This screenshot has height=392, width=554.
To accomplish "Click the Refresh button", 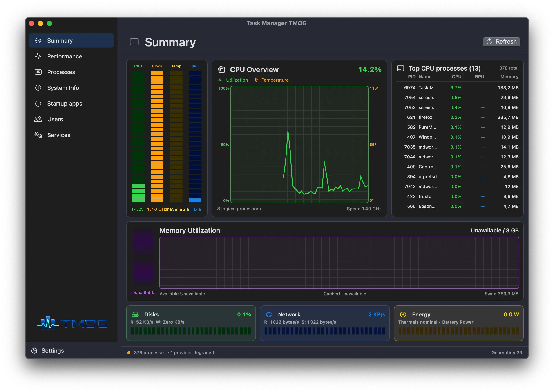I will (501, 42).
